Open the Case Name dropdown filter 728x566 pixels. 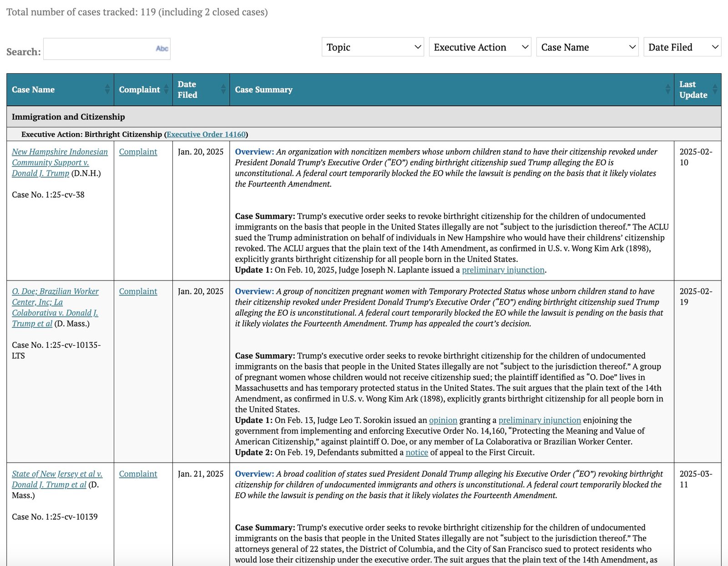[x=587, y=47]
